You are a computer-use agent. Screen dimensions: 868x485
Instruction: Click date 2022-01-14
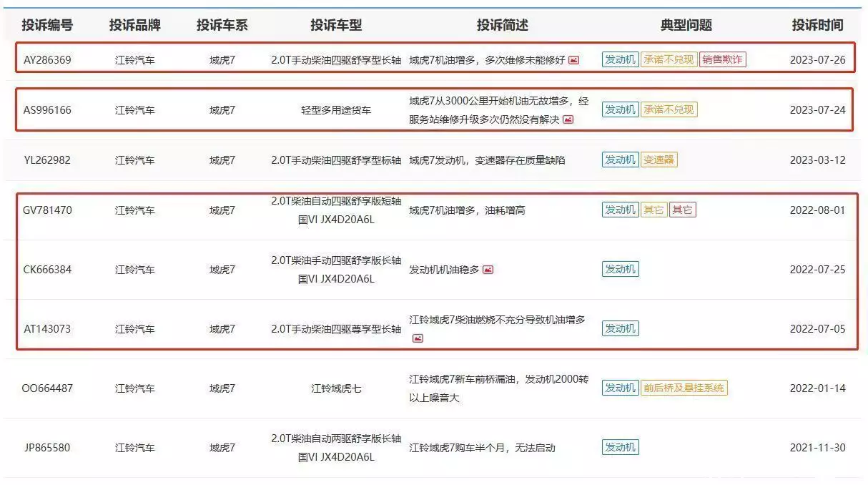point(817,388)
